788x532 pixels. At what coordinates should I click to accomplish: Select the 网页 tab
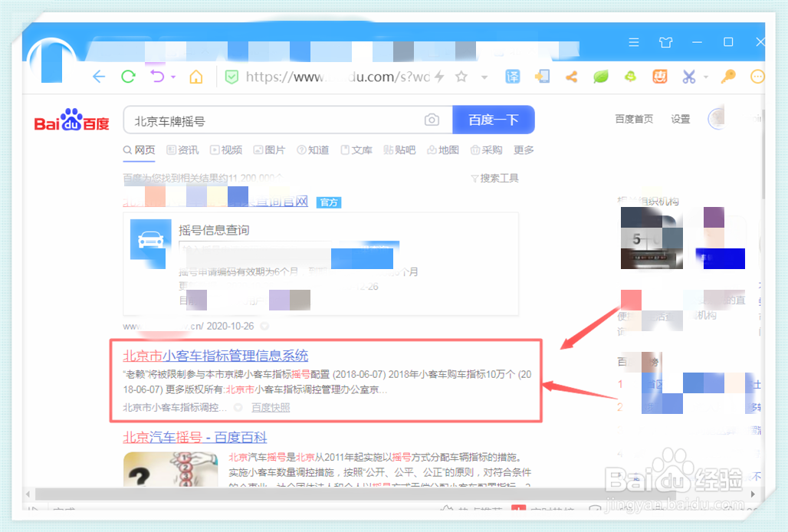pos(140,150)
